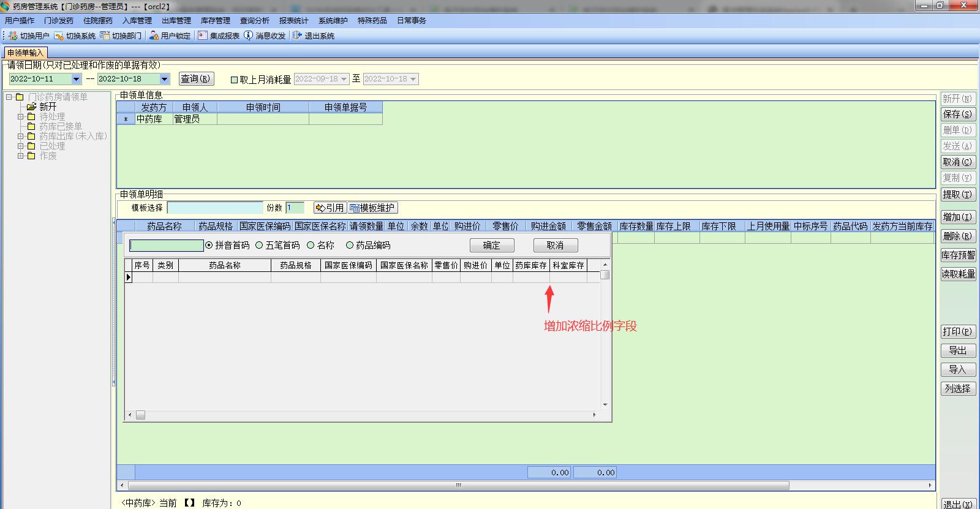Click the drug search input field
This screenshot has width=980, height=509.
click(x=167, y=246)
